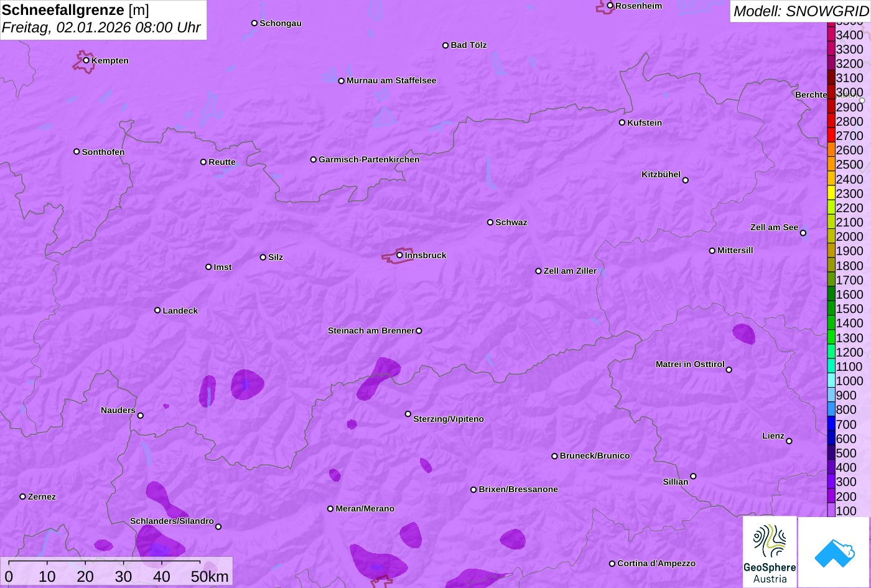This screenshot has height=588, width=871.
Task: Click the Schongau marker dot
Action: pyautogui.click(x=254, y=23)
